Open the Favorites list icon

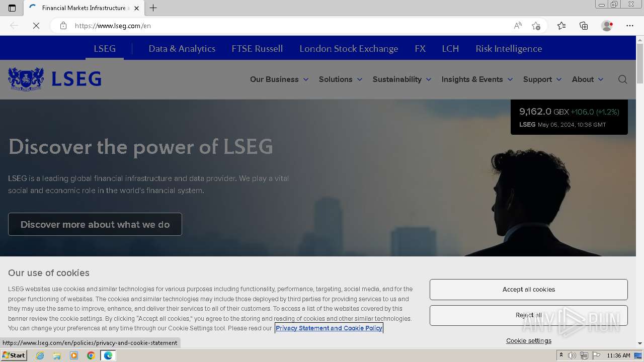pos(561,26)
